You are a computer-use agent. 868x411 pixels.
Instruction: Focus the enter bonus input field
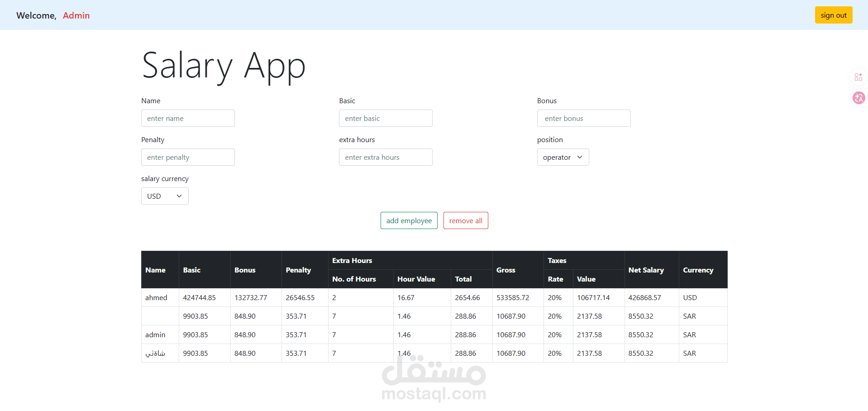point(584,118)
